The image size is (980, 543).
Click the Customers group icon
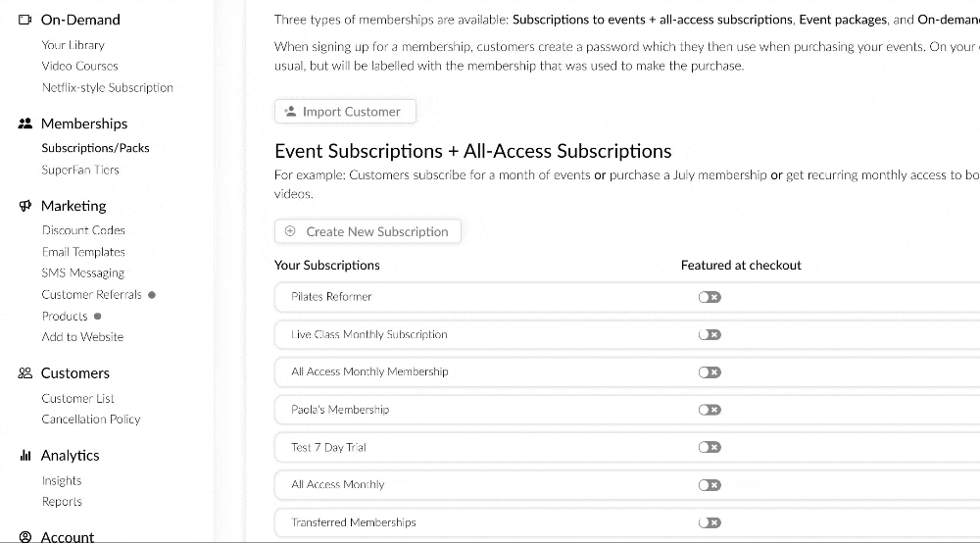(x=25, y=373)
